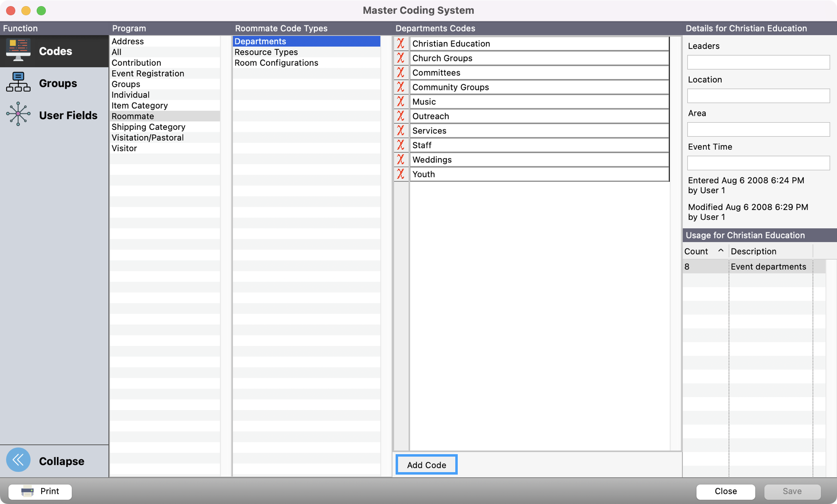Choose Room Configurations code type
Image resolution: width=837 pixels, height=504 pixels.
pos(276,63)
